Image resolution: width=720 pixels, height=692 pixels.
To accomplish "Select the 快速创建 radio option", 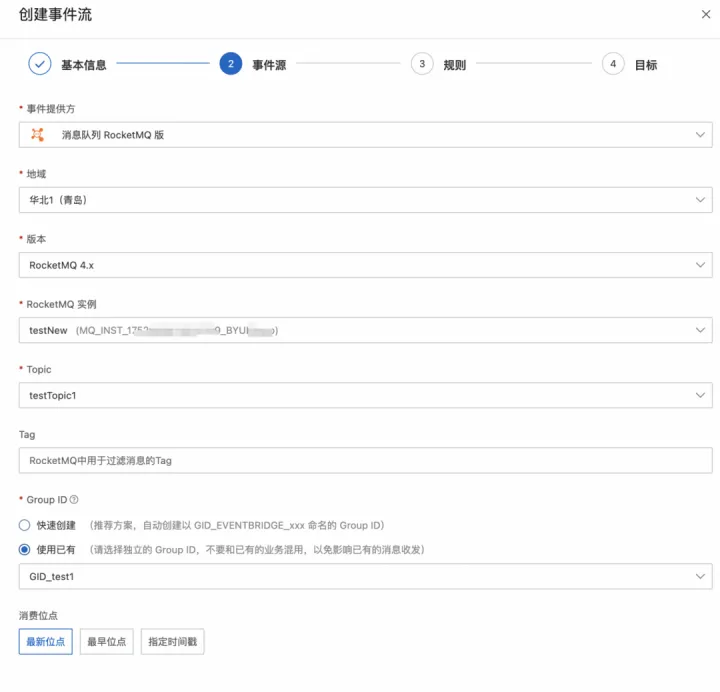I will [24, 525].
